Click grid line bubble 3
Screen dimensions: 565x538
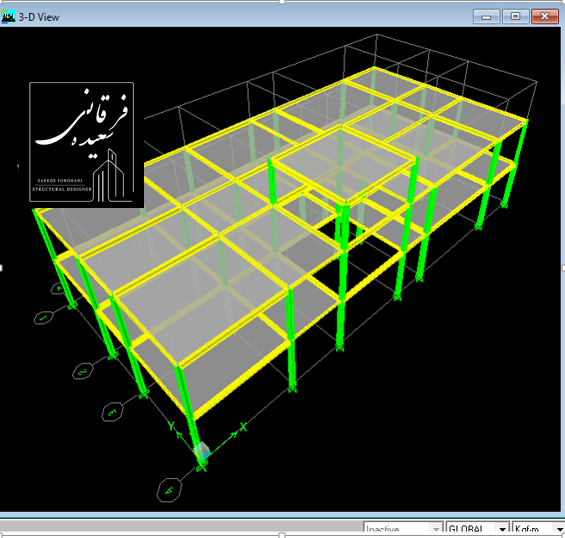point(112,412)
